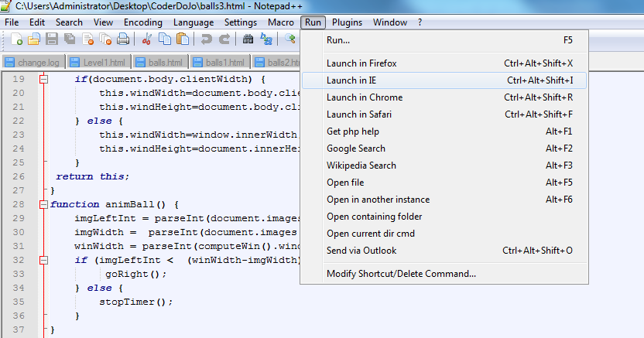
Task: Open Find with the binoculars icon
Action: click(x=248, y=39)
